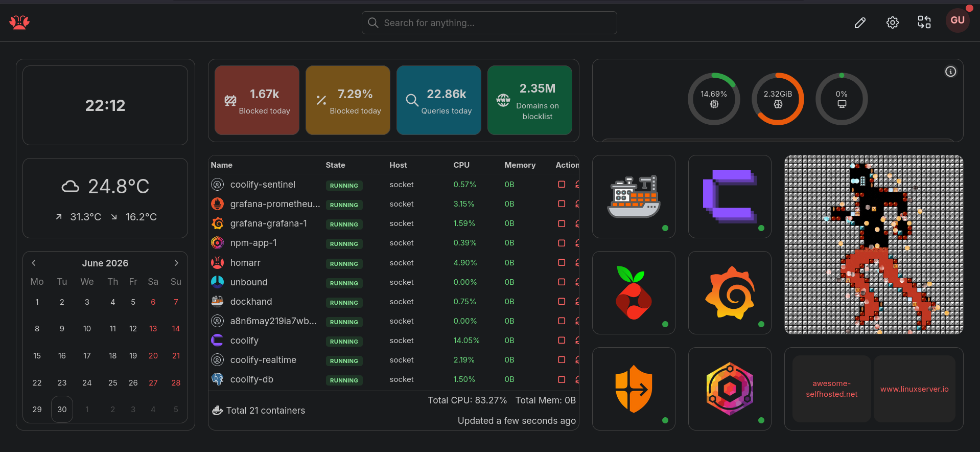
Task: Click the 14.69% CPU usage gauge
Action: pyautogui.click(x=714, y=99)
